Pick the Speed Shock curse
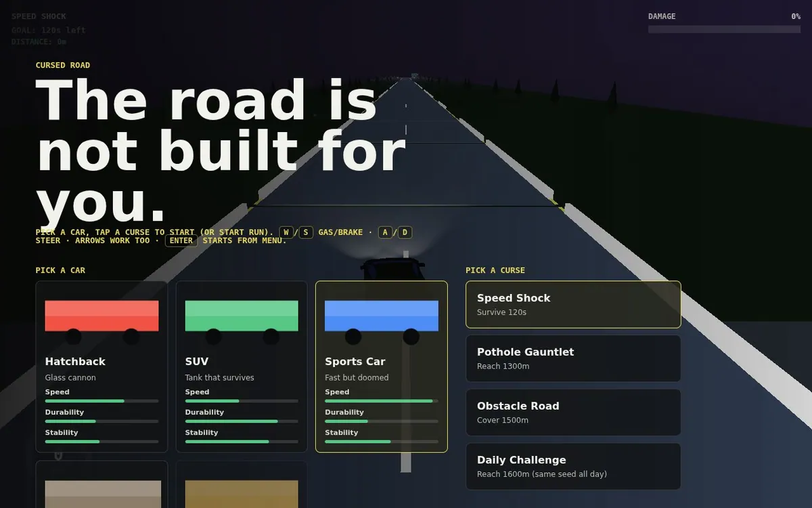This screenshot has height=508, width=812. click(573, 305)
